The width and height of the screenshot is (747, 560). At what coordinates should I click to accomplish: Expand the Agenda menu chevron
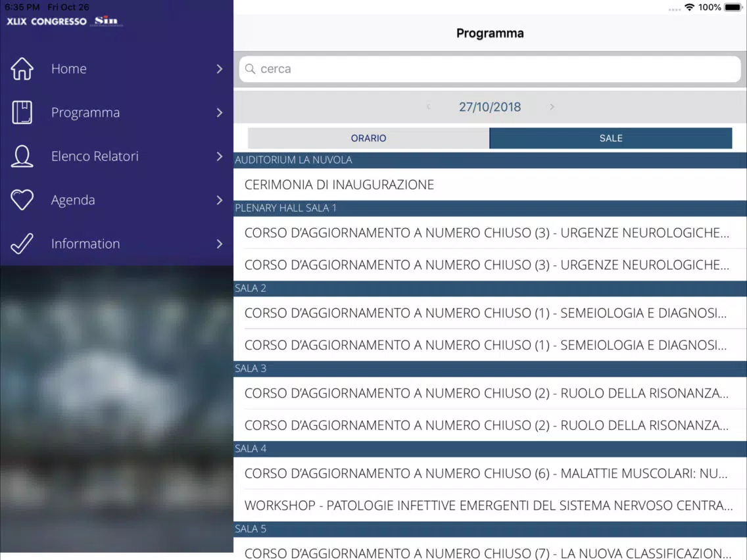(x=219, y=200)
